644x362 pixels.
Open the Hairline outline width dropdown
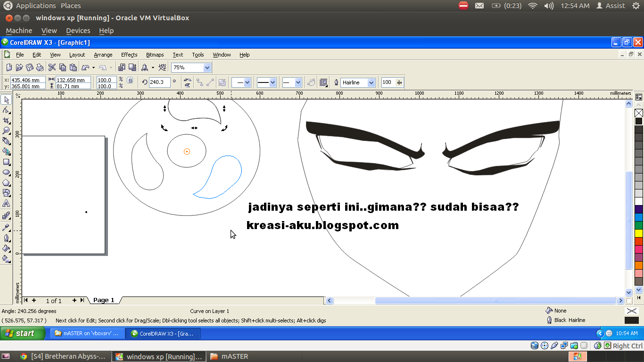[x=371, y=82]
